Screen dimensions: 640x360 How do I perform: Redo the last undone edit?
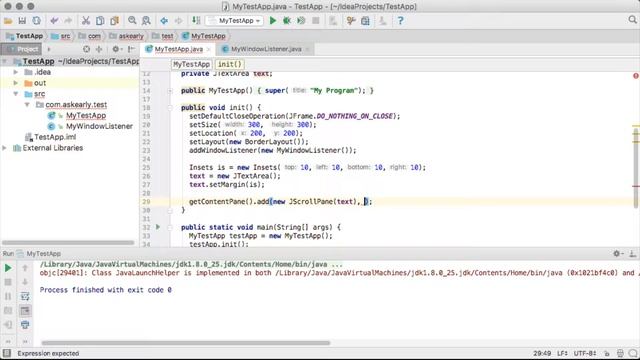pos(68,20)
